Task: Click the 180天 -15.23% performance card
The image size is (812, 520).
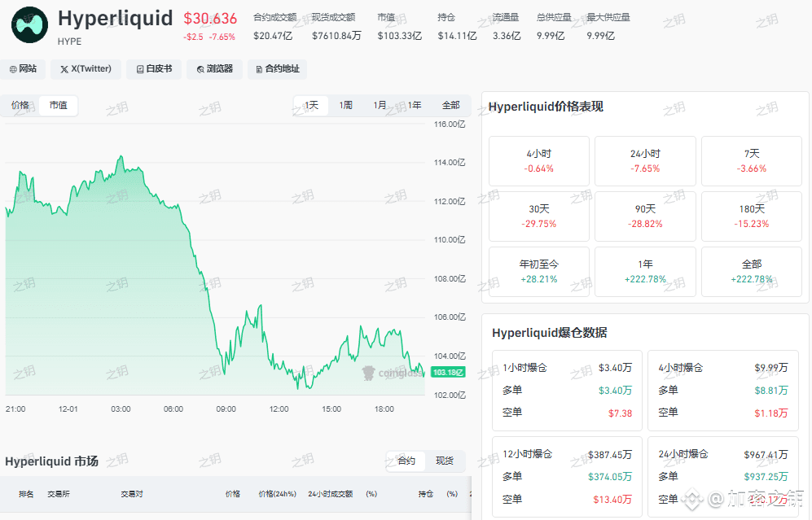Action: [752, 216]
